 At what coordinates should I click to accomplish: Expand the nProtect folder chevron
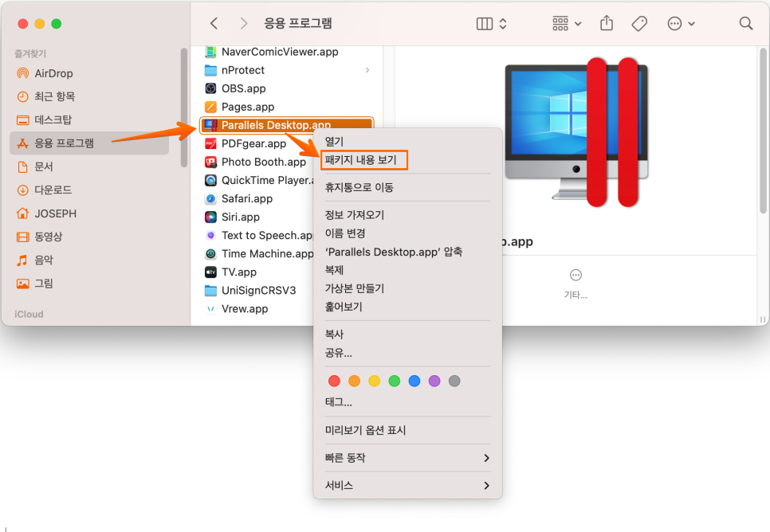tap(367, 70)
